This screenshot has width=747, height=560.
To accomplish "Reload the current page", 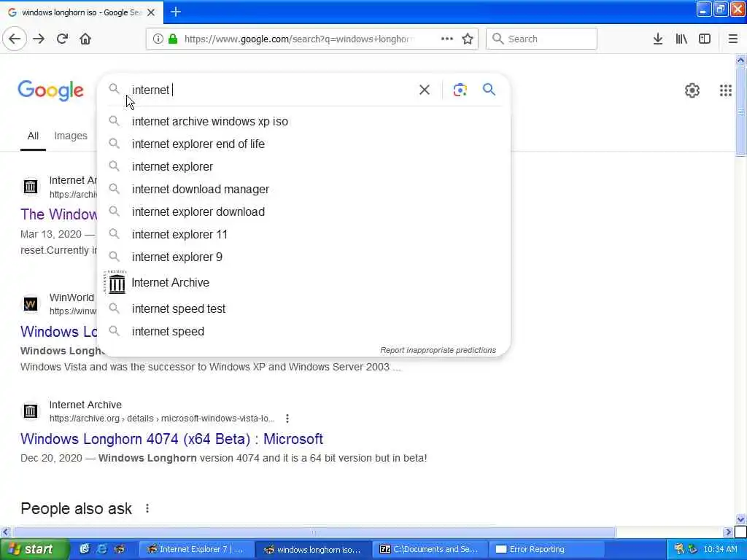I will pos(62,39).
